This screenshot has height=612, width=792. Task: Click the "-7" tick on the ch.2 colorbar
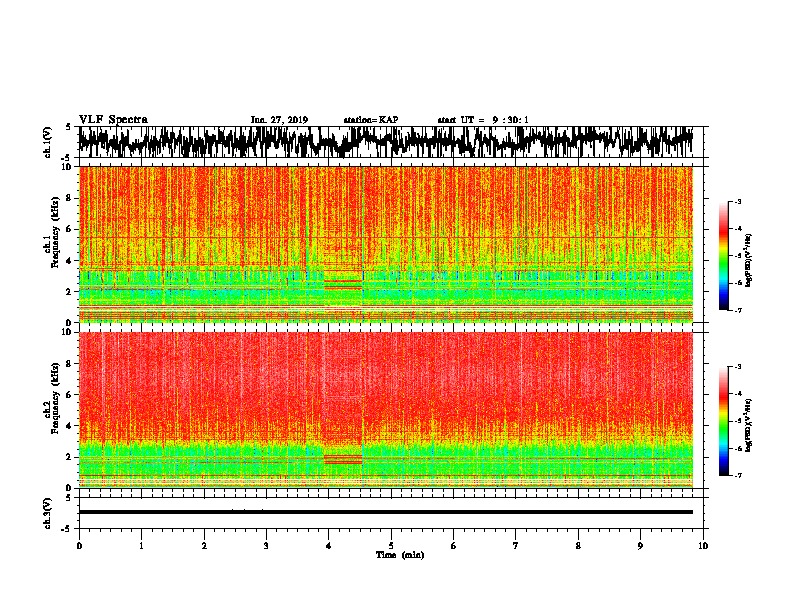[x=738, y=475]
